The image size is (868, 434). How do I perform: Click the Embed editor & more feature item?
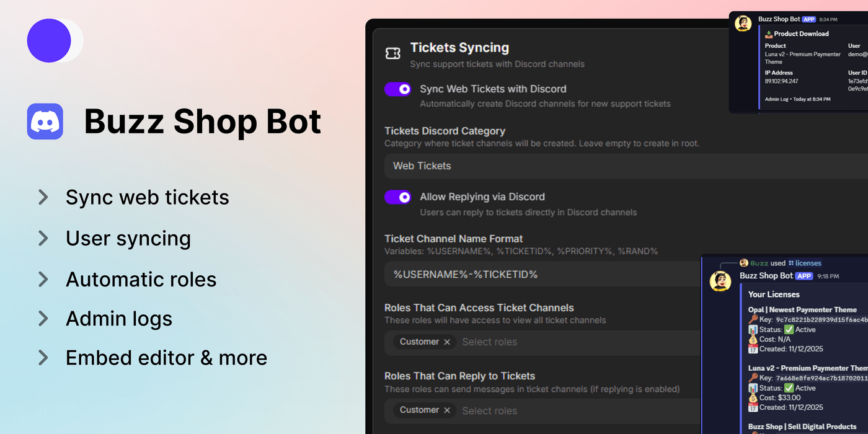[166, 358]
